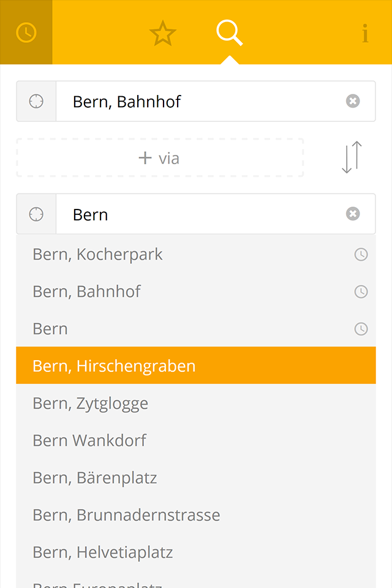Choose Bern, Kocherpark from suggestions
The width and height of the screenshot is (392, 588).
tap(196, 254)
